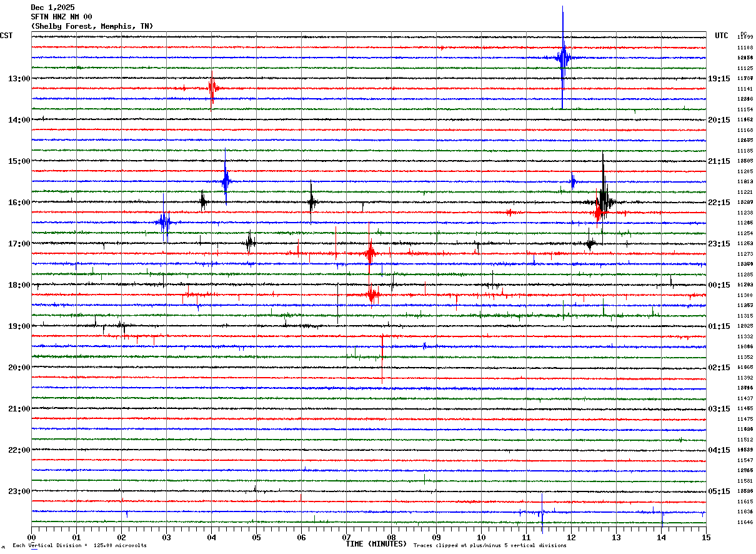This screenshot has width=756, height=554.
Task: Click the DC offset value 11437
Action: point(745,398)
